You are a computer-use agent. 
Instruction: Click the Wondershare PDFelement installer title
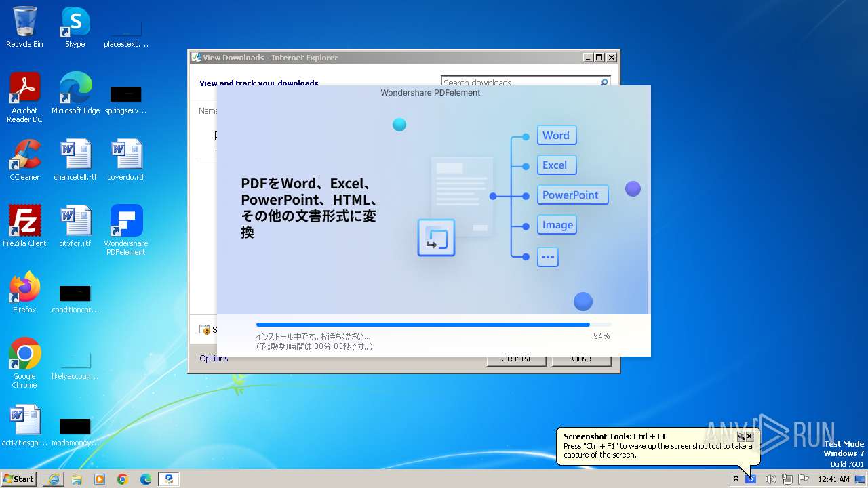(x=431, y=93)
